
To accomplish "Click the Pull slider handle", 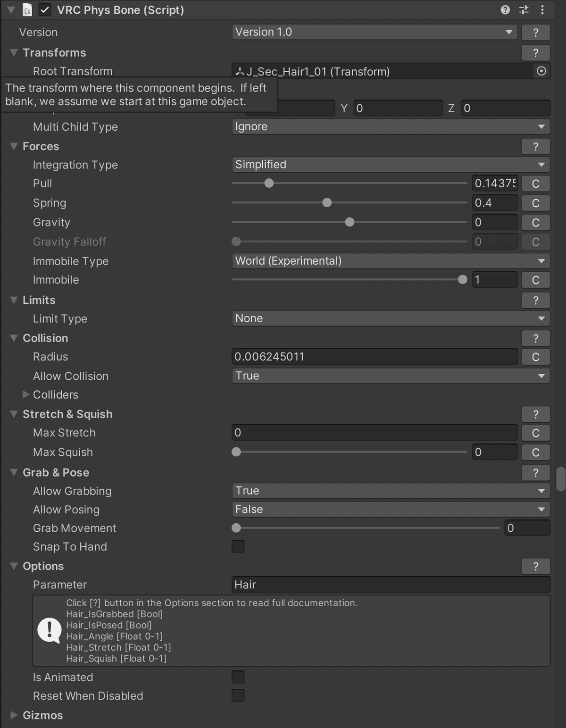I will [x=269, y=183].
